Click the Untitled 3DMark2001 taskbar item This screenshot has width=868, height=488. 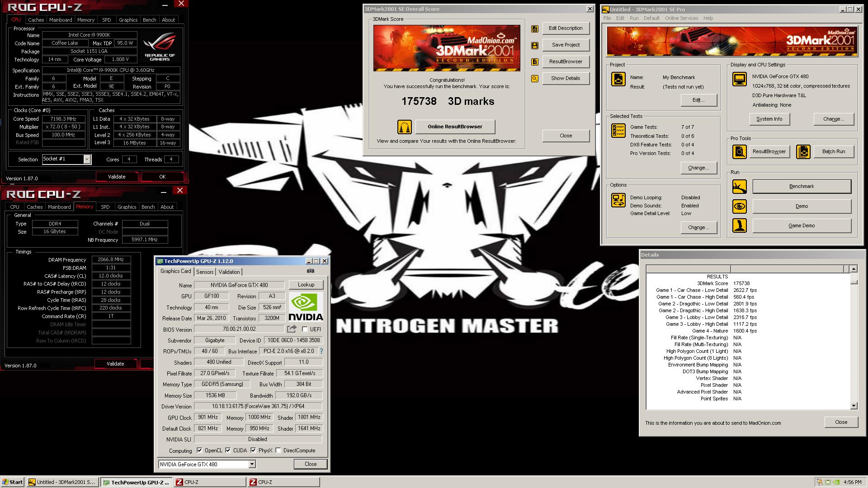[x=62, y=482]
